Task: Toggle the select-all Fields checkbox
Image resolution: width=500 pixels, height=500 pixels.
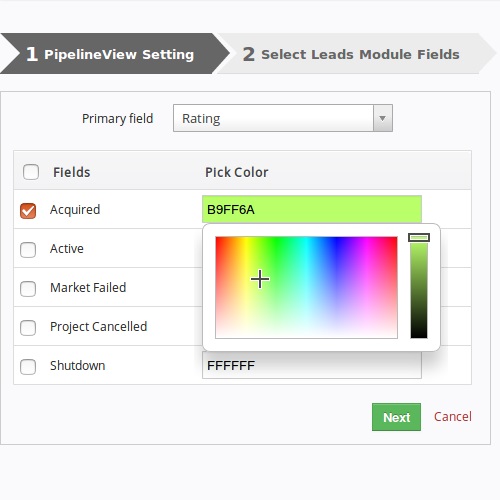Action: pyautogui.click(x=31, y=172)
